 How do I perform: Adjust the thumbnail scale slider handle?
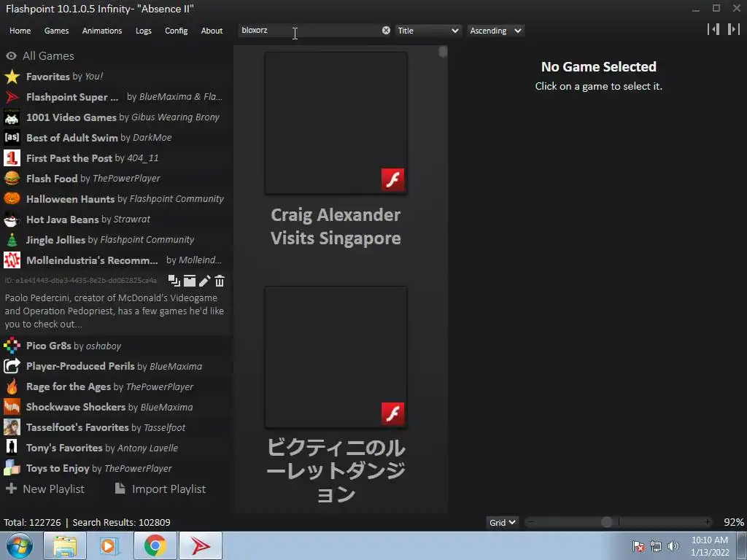(606, 522)
